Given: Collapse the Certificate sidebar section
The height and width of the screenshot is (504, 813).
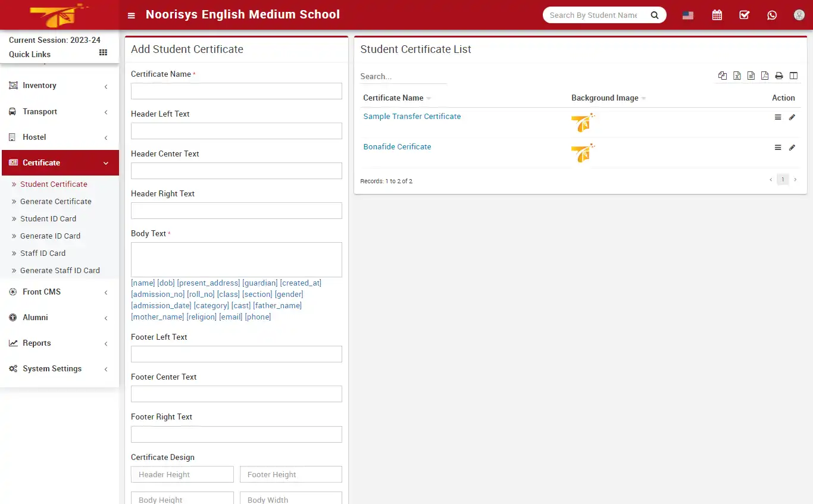Looking at the screenshot, I should click(41, 162).
